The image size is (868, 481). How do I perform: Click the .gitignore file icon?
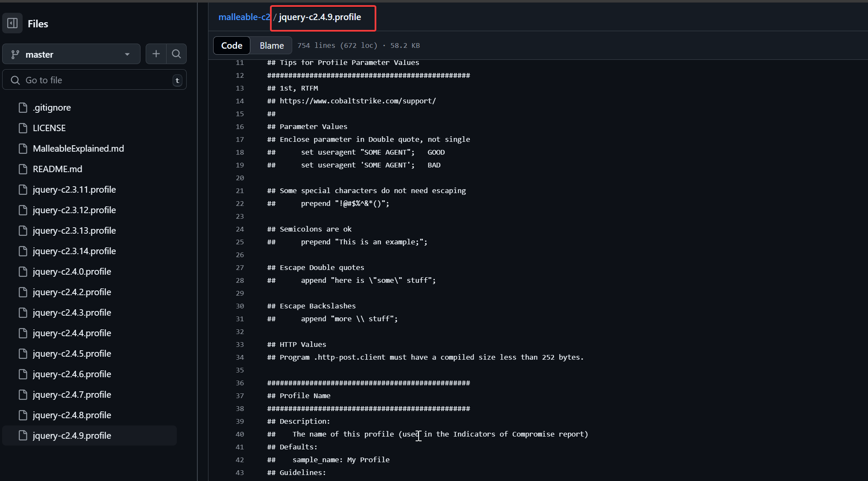[23, 108]
